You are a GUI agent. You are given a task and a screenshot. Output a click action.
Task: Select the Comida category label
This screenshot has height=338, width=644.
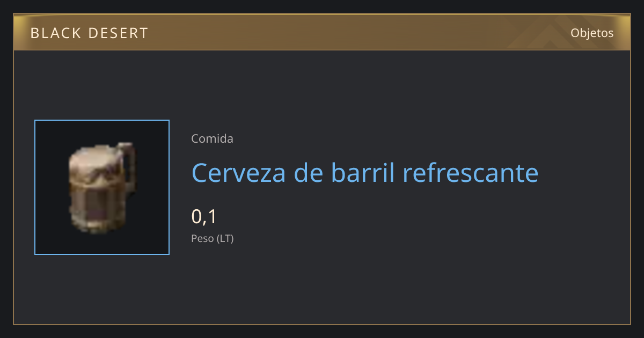(212, 139)
